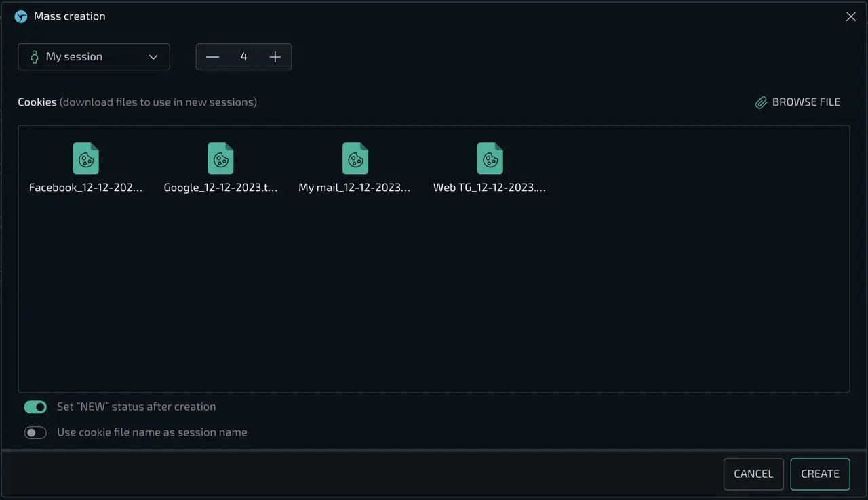The height and width of the screenshot is (500, 868).
Task: Select the Google cookie file icon
Action: [220, 159]
